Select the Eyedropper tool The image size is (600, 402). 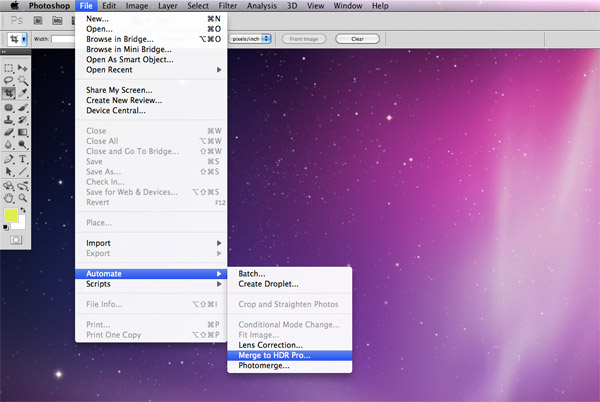click(23, 93)
